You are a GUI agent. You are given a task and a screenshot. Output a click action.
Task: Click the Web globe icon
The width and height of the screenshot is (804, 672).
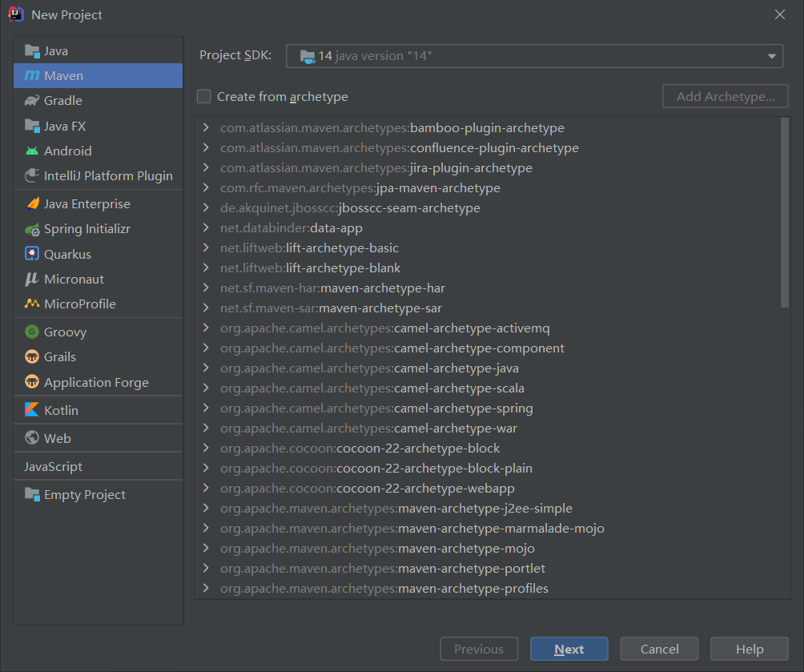click(x=32, y=437)
